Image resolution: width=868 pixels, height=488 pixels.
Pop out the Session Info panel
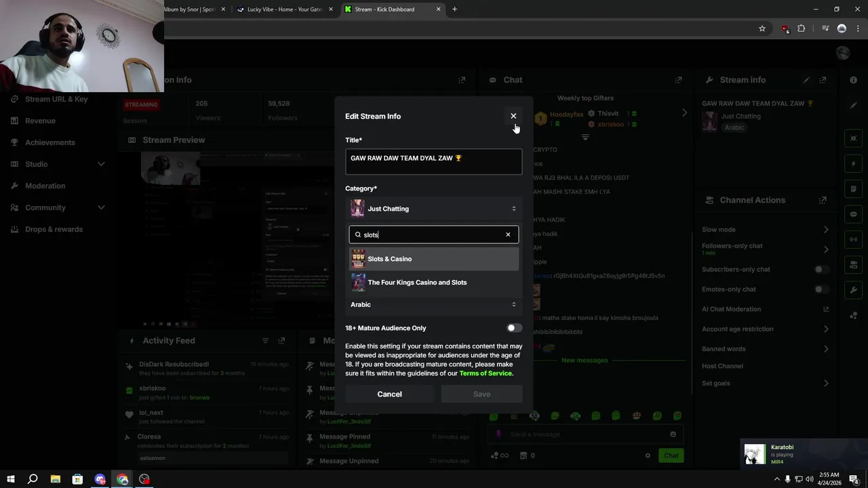click(462, 80)
